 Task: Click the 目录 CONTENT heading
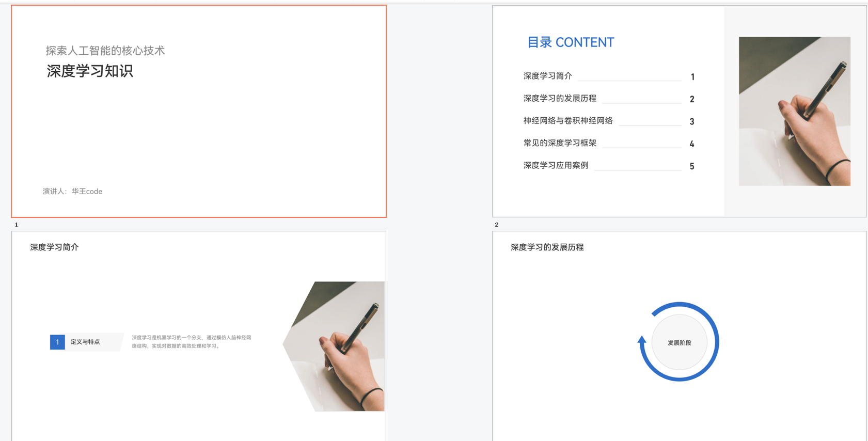[x=570, y=42]
